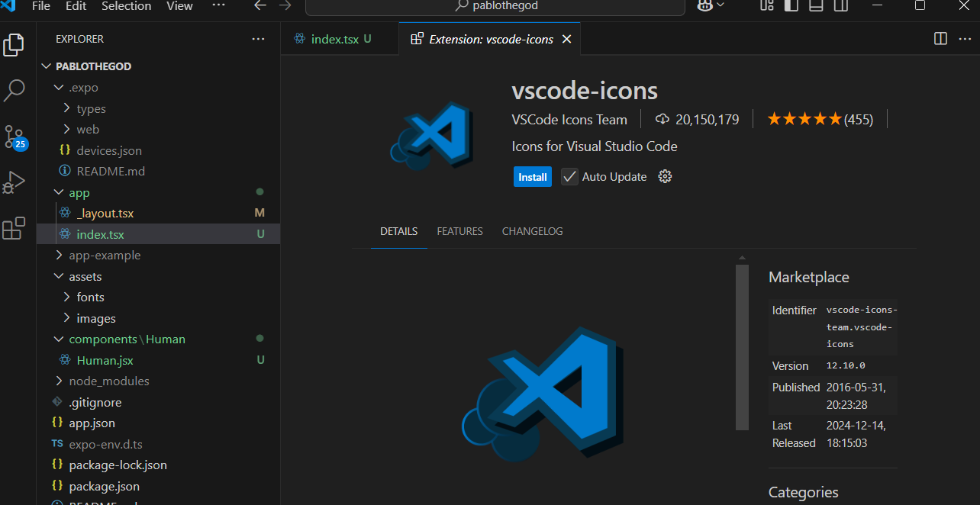Click the details pane vertical scrollbar

tap(742, 347)
